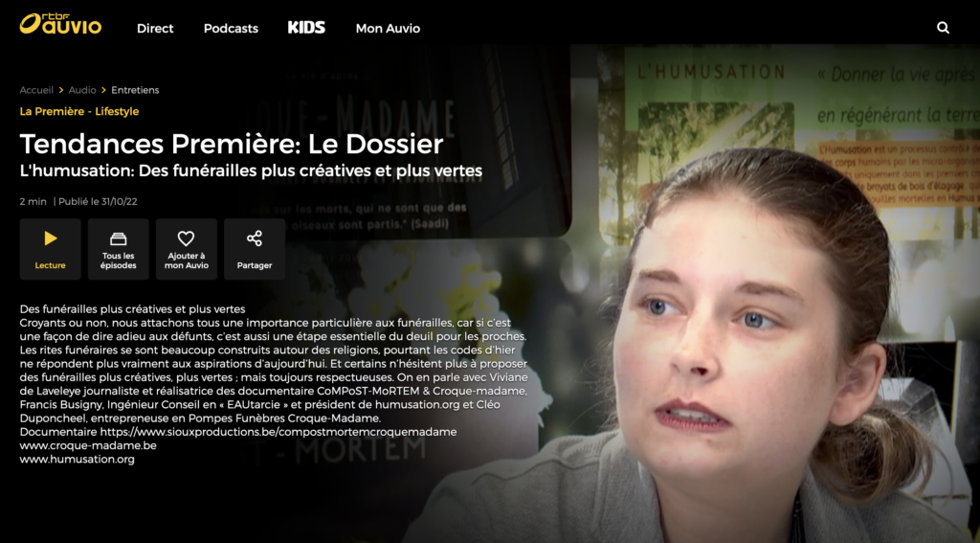Click the RTBF Auvio logo
The height and width of the screenshot is (543, 980).
pyautogui.click(x=60, y=24)
